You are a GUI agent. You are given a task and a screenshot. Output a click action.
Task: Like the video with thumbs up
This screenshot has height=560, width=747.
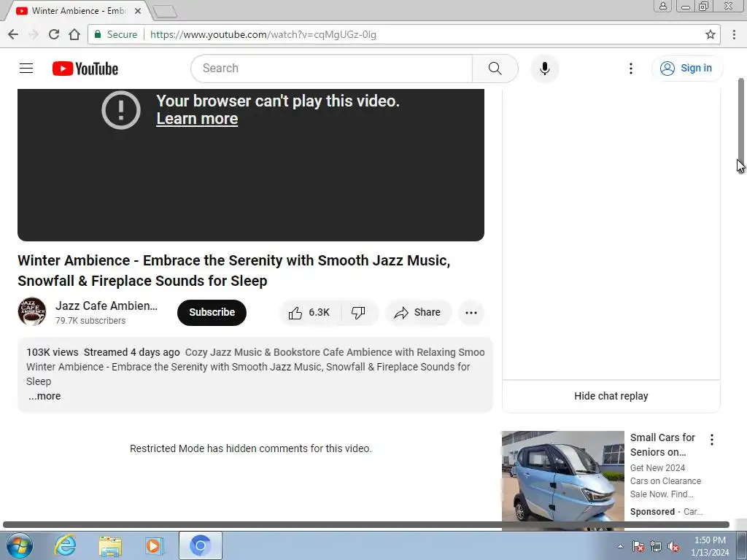click(309, 312)
